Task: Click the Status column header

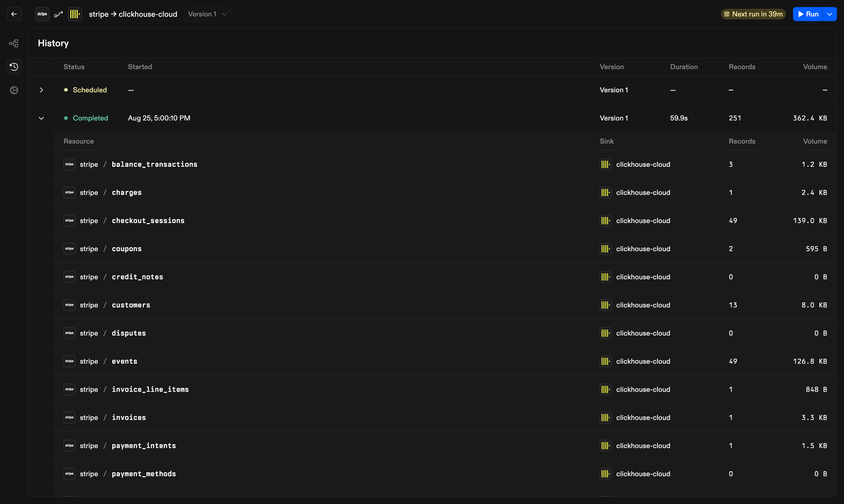Action: click(x=74, y=67)
